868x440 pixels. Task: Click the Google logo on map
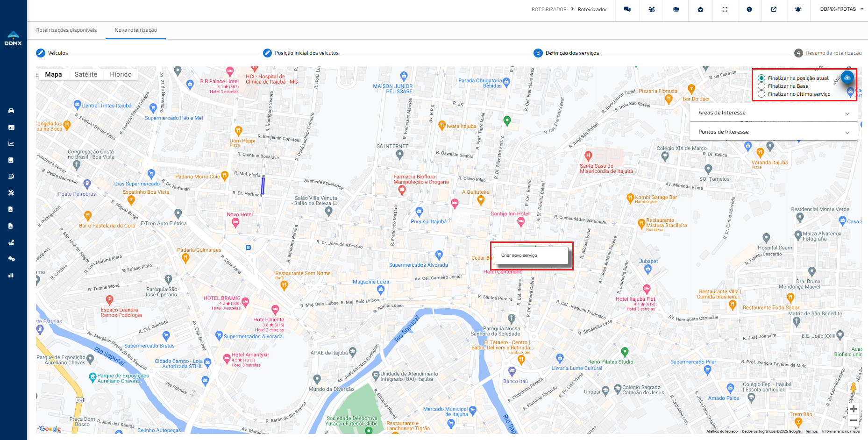pos(50,429)
